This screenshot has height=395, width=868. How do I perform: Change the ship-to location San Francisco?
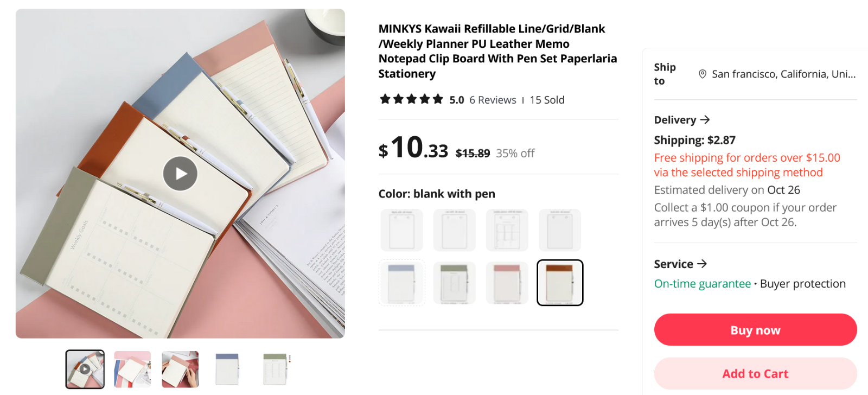pos(783,74)
